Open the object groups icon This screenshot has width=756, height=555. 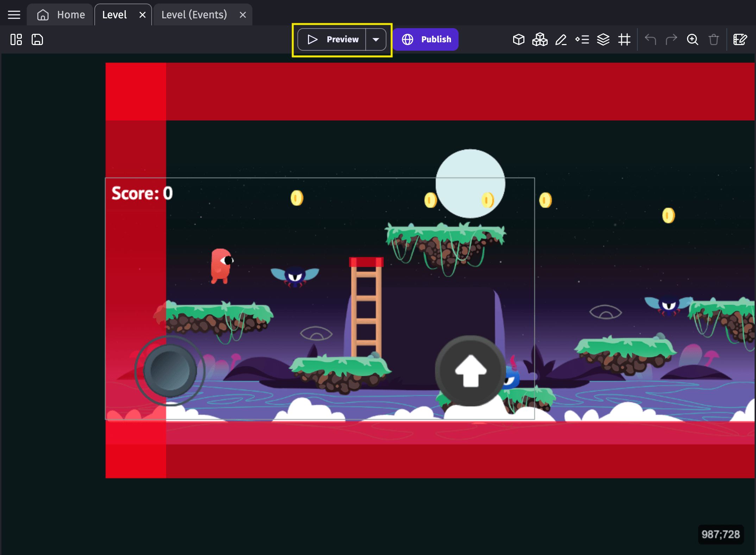click(540, 39)
